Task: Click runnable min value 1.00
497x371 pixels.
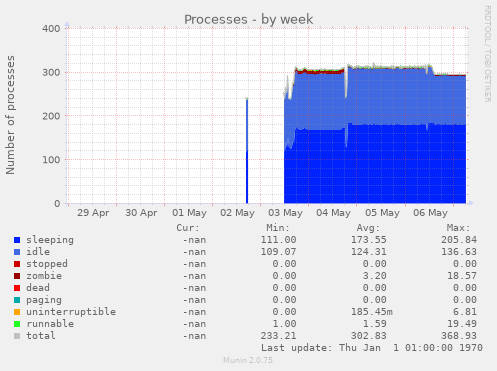Action: point(284,324)
